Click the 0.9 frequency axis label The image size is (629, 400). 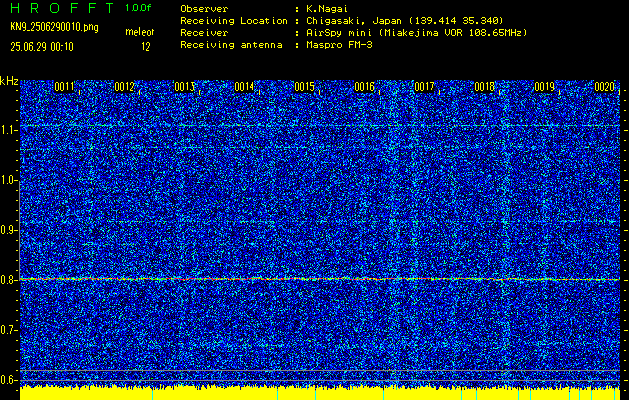click(8, 230)
